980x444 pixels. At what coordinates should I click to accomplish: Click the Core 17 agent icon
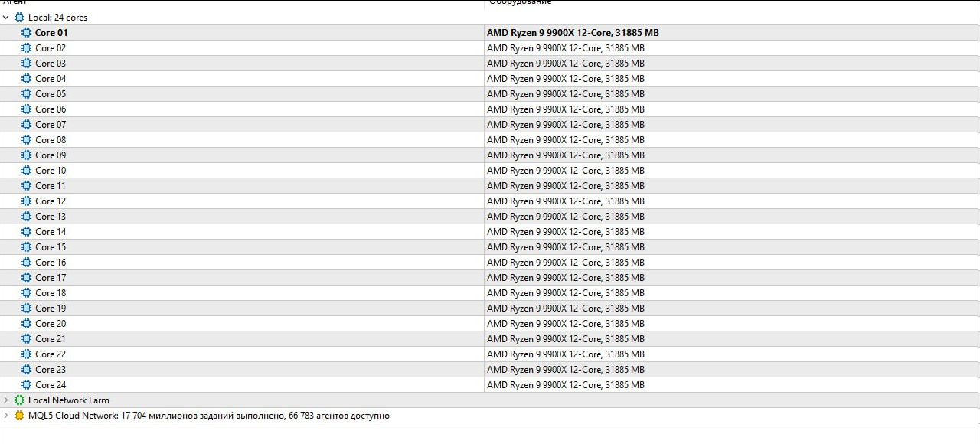point(27,277)
